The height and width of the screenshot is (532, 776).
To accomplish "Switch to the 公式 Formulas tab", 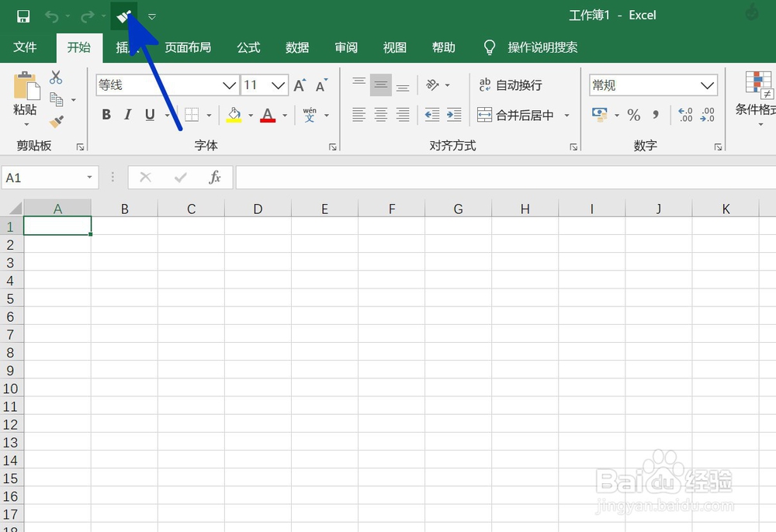I will 248,47.
